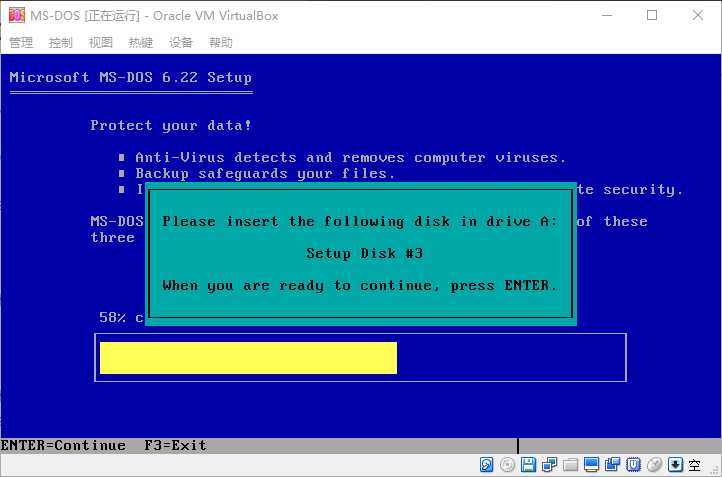Click the mouse integration status icon

tap(654, 465)
